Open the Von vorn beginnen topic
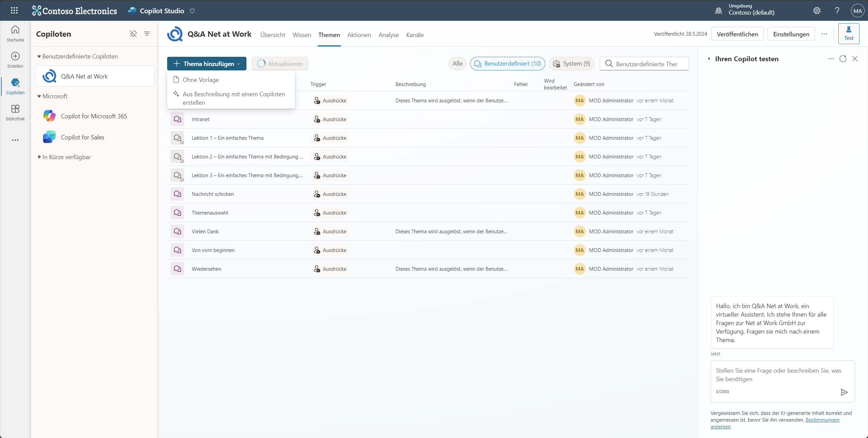The width and height of the screenshot is (868, 438). coord(213,250)
